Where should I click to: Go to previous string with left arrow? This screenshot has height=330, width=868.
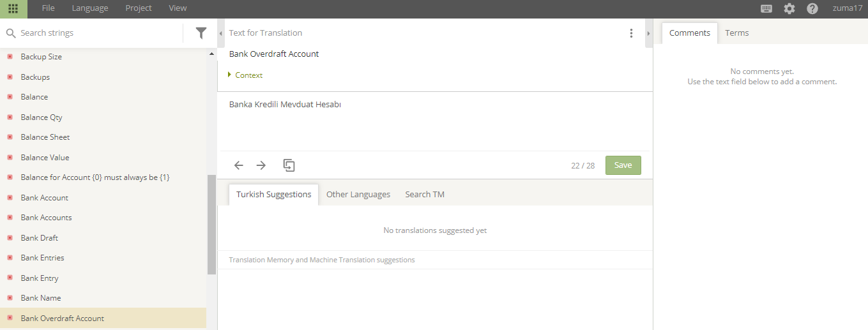click(x=239, y=165)
